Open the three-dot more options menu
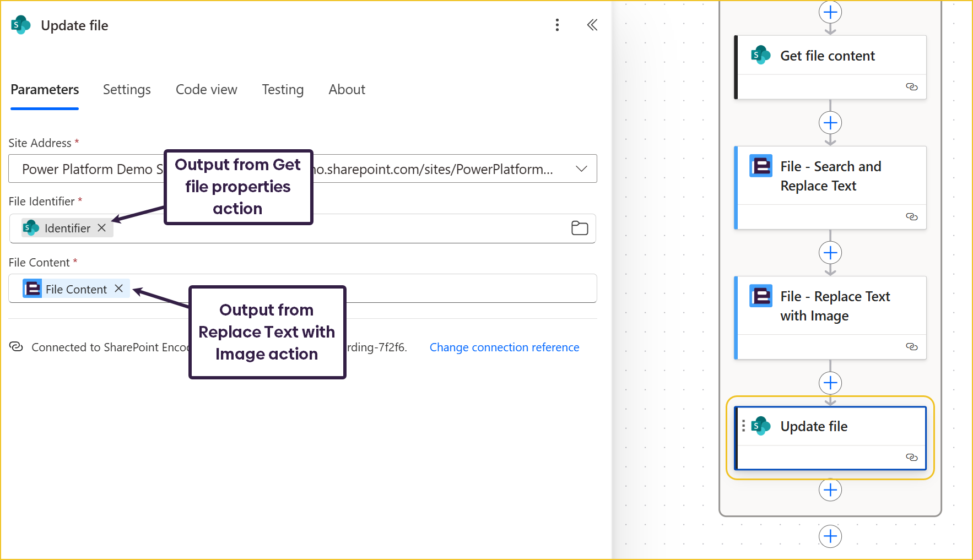The height and width of the screenshot is (560, 973). 557,25
